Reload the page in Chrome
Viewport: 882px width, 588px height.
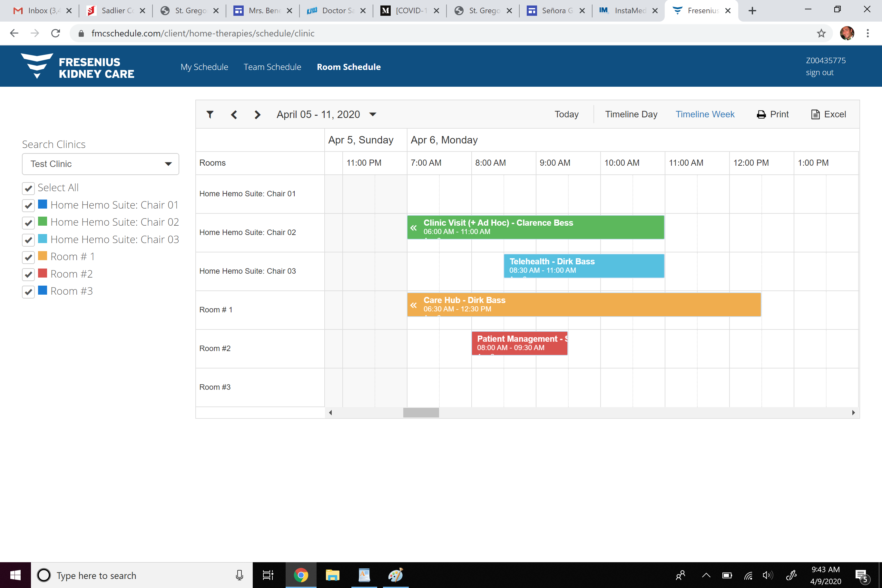click(55, 34)
